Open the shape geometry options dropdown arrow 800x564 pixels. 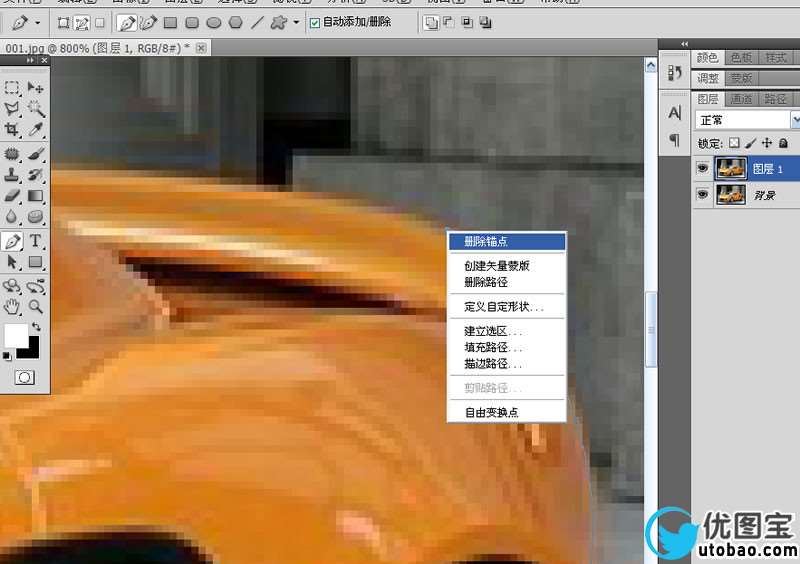point(296,22)
